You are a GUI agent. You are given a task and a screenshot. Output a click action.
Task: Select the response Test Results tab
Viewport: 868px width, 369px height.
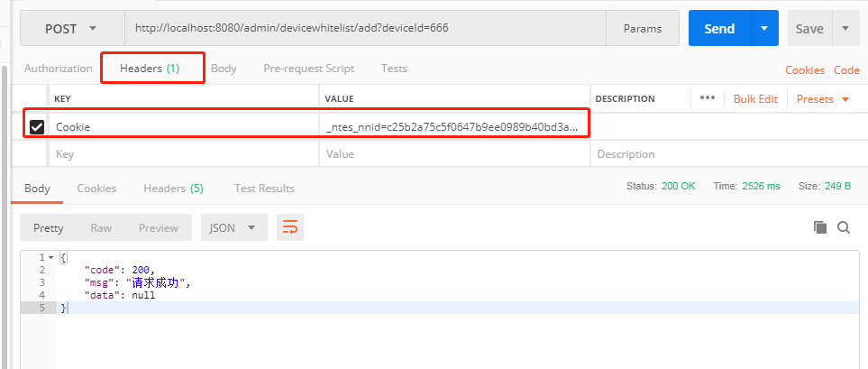click(x=264, y=189)
